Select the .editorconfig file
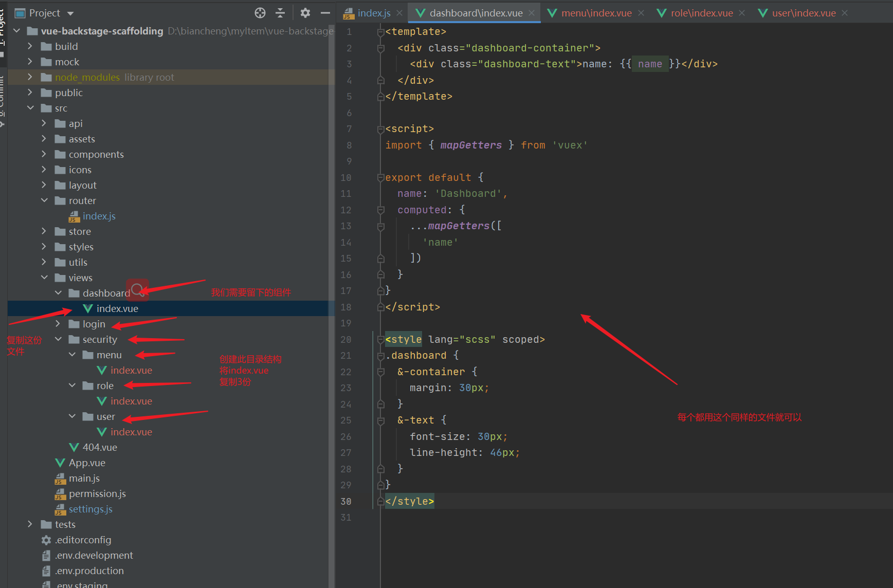Image resolution: width=893 pixels, height=588 pixels. (83, 540)
